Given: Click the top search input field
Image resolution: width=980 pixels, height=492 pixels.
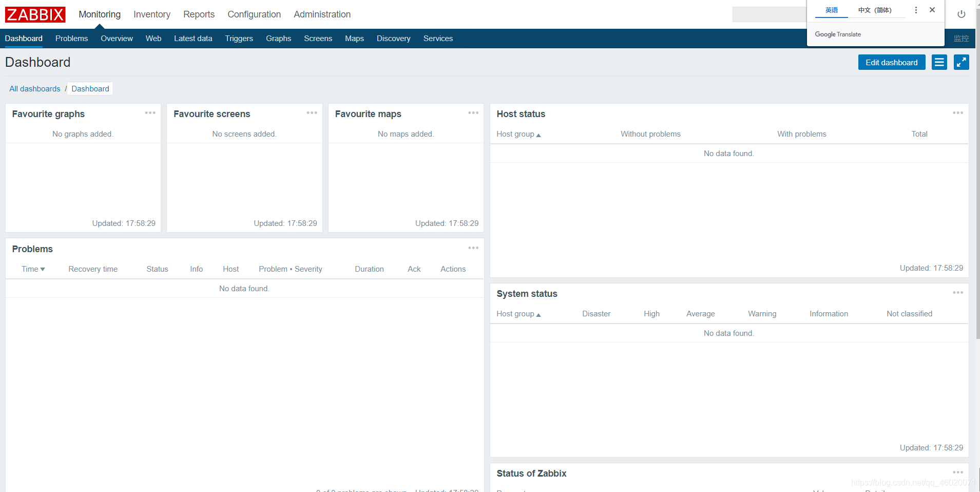Looking at the screenshot, I should 769,14.
